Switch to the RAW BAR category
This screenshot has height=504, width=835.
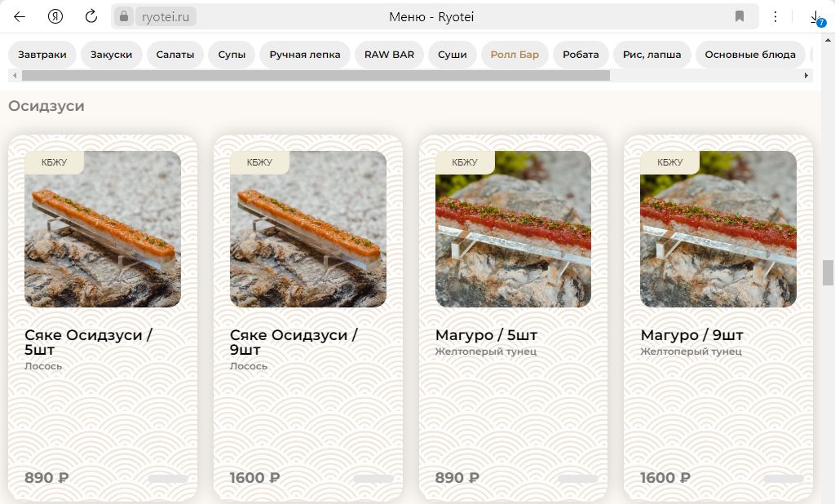[x=389, y=55]
